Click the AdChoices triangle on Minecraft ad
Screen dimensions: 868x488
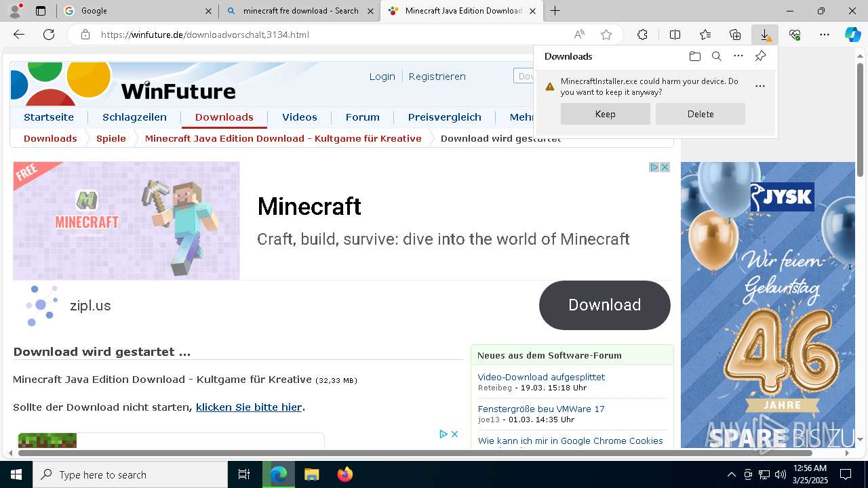[x=654, y=167]
